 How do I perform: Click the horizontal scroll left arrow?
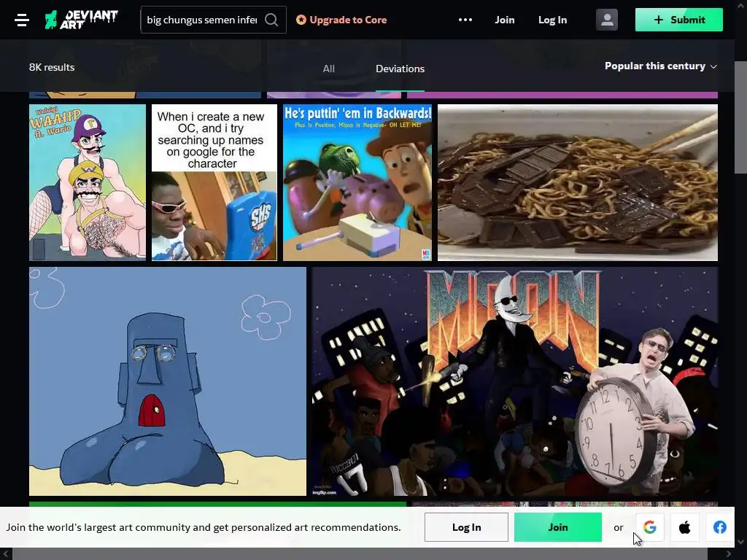pos(6,554)
